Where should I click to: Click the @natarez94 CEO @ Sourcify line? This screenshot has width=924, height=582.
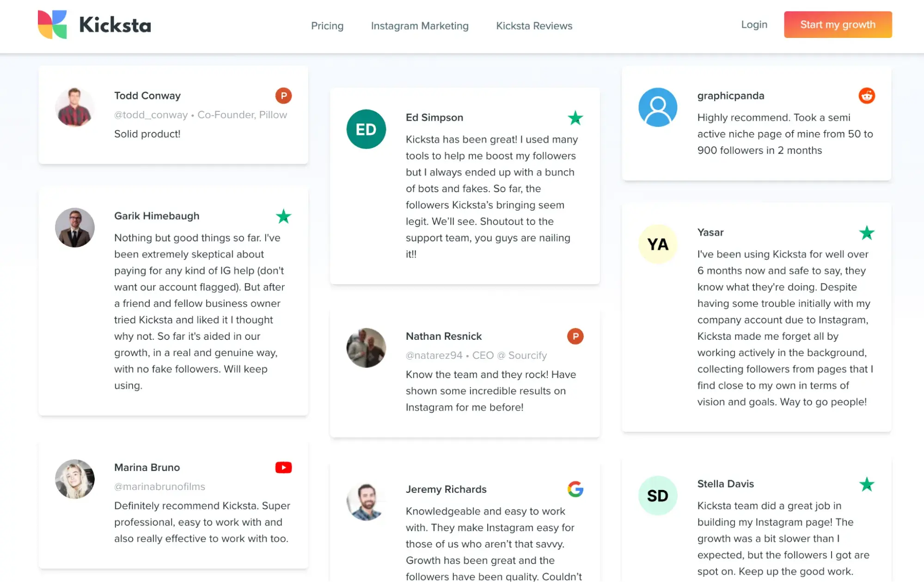pos(476,355)
